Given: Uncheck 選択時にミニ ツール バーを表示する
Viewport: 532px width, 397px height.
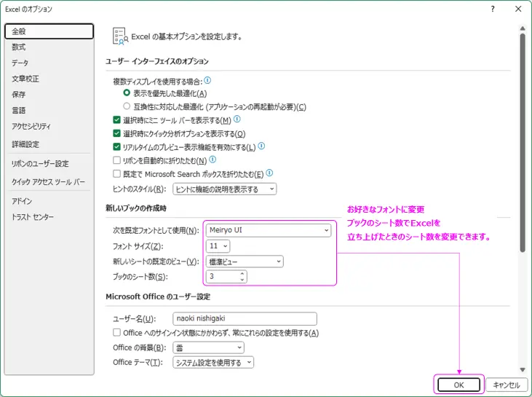Looking at the screenshot, I should pyautogui.click(x=116, y=120).
